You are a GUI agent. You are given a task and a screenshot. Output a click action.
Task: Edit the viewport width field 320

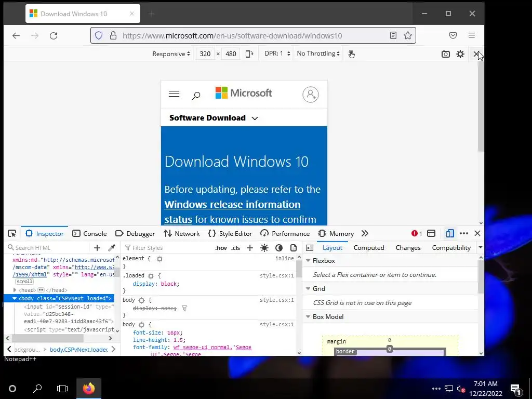(205, 54)
